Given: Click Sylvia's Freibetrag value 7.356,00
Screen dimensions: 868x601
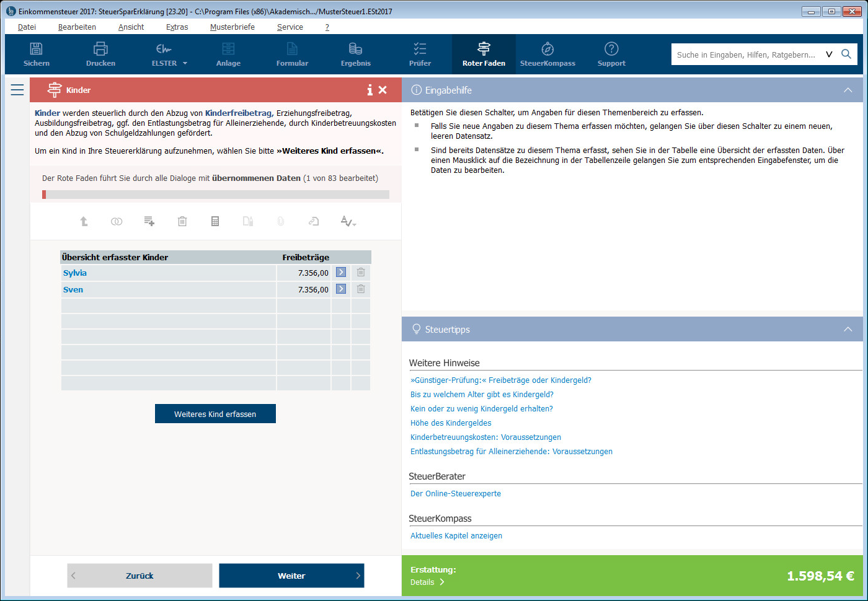Looking at the screenshot, I should point(313,273).
